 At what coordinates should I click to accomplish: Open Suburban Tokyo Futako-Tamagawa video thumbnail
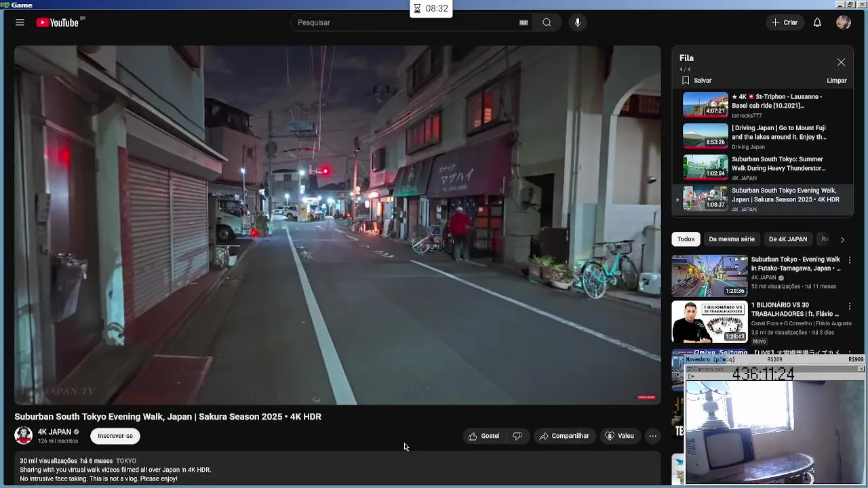click(x=709, y=275)
